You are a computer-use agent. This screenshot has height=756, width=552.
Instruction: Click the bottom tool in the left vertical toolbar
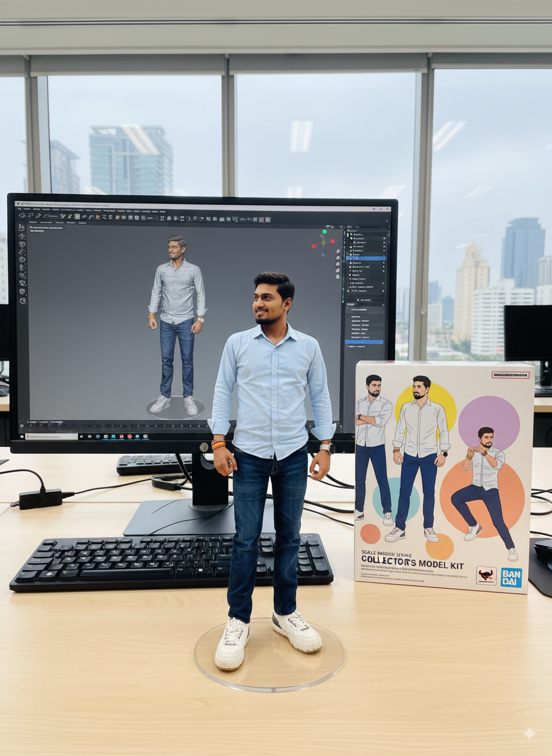[x=22, y=300]
